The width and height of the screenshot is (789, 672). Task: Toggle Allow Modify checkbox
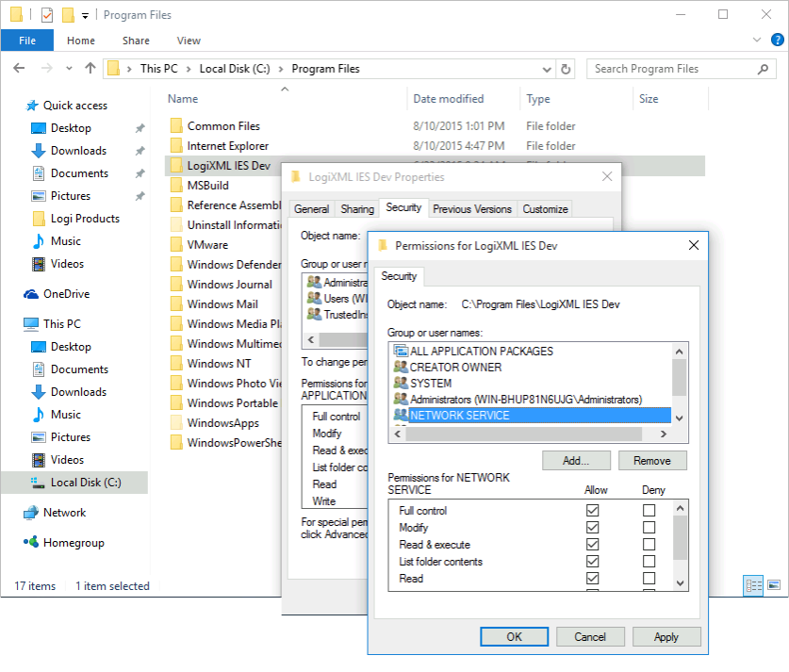[x=592, y=527]
